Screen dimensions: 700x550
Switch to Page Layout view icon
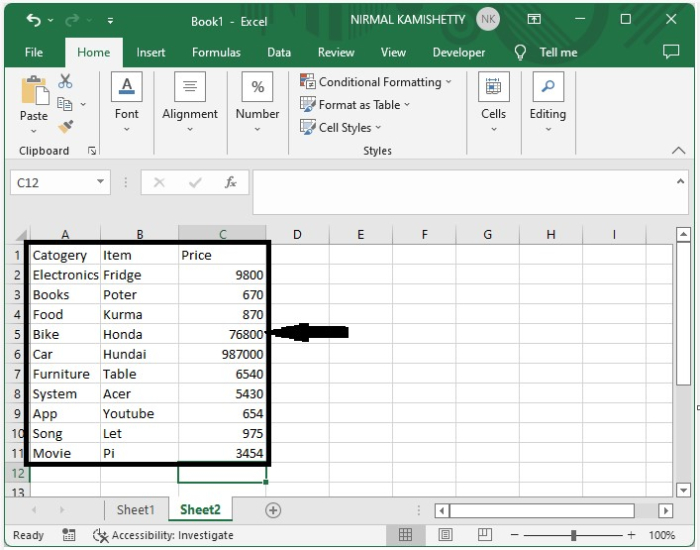pyautogui.click(x=445, y=535)
